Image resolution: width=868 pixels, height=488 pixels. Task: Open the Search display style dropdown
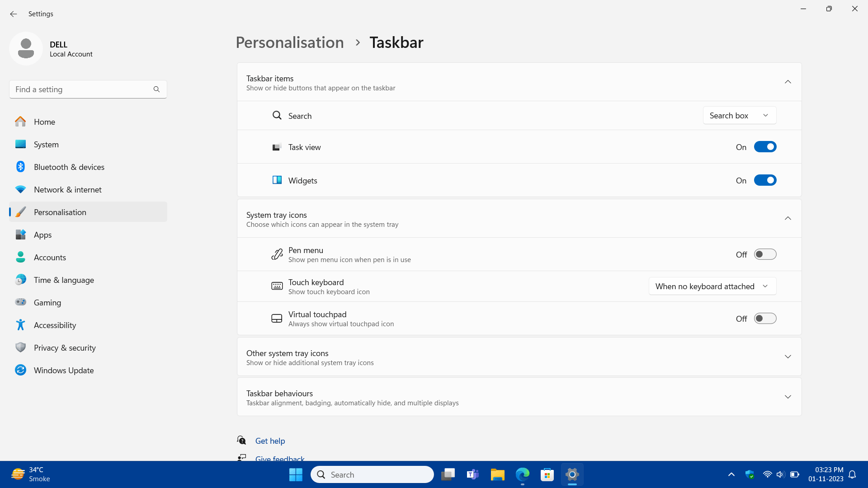pyautogui.click(x=739, y=115)
